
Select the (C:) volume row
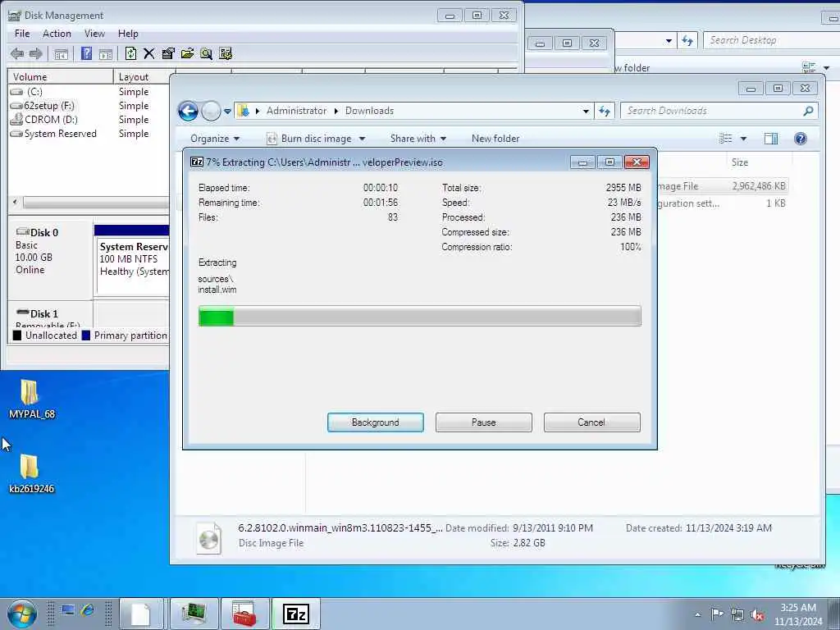point(89,92)
